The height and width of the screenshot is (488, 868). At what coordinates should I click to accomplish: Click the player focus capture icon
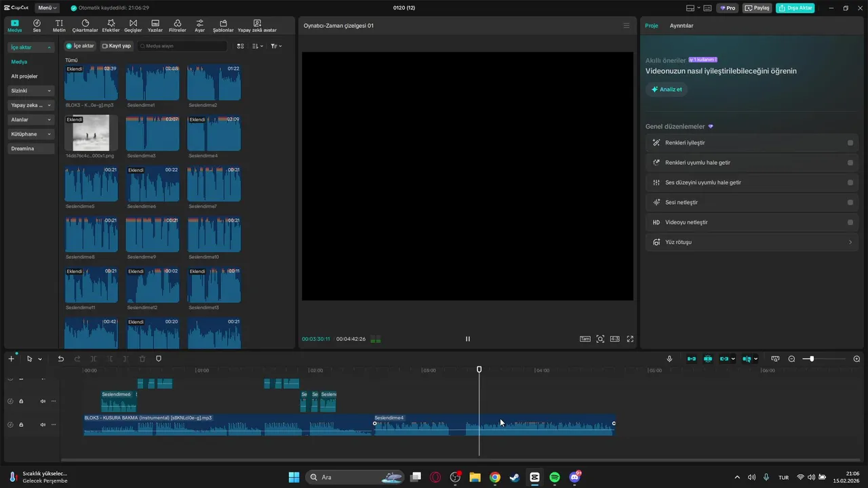[600, 339]
